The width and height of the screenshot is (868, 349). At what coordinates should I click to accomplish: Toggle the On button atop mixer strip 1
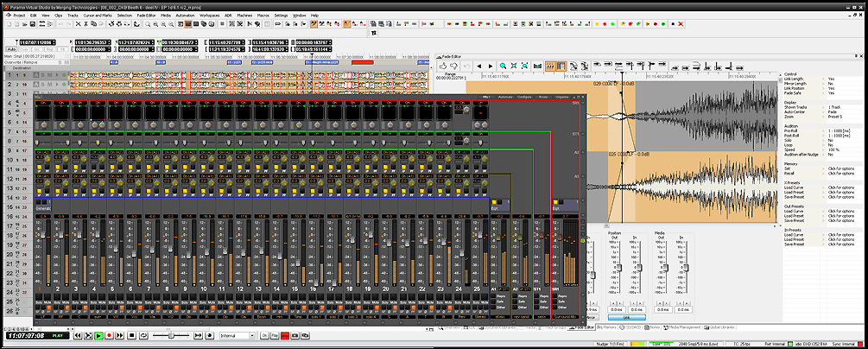click(x=42, y=104)
